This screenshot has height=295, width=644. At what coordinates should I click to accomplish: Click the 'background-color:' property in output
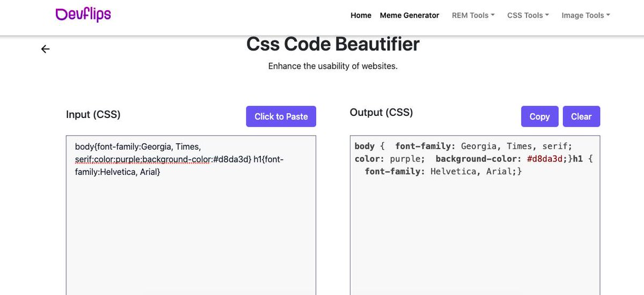(479, 159)
